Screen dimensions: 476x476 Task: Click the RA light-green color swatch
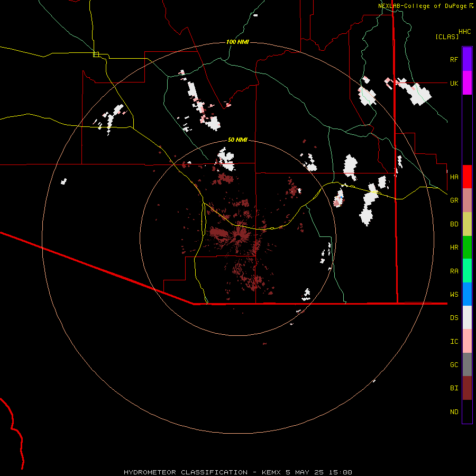click(467, 271)
